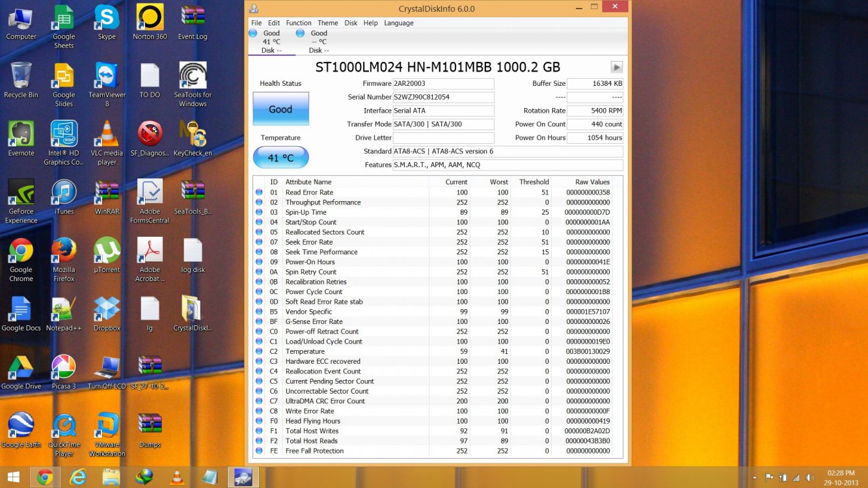Open TeamViewer 8 desktop shortcut

[x=107, y=85]
